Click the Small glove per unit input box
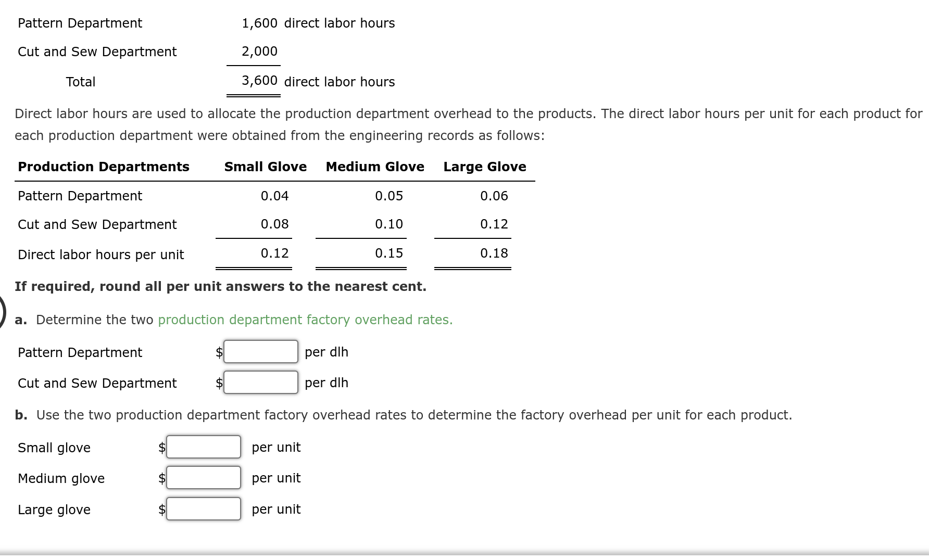 pos(203,447)
